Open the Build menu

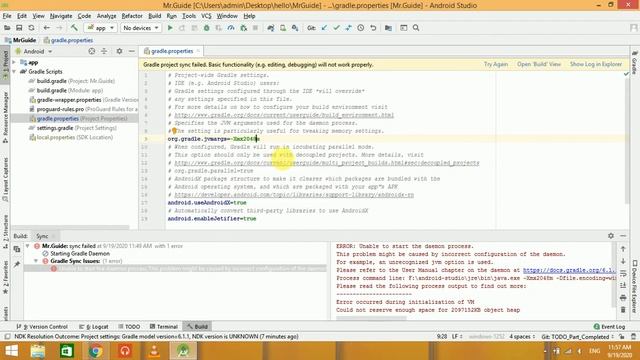point(154,16)
